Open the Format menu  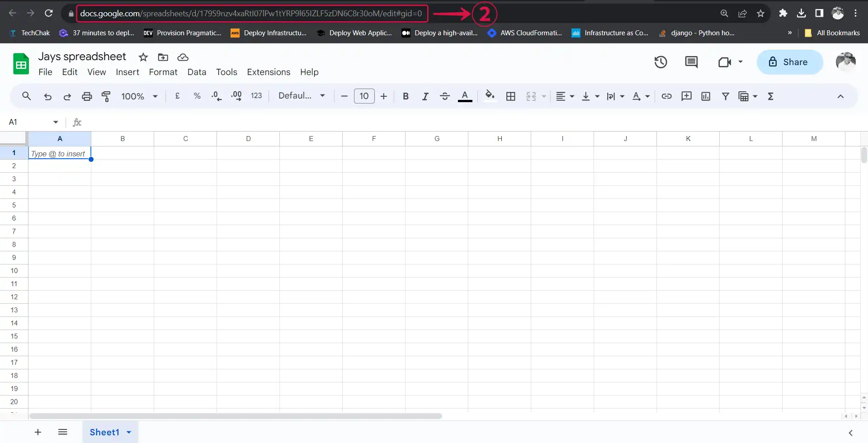163,72
